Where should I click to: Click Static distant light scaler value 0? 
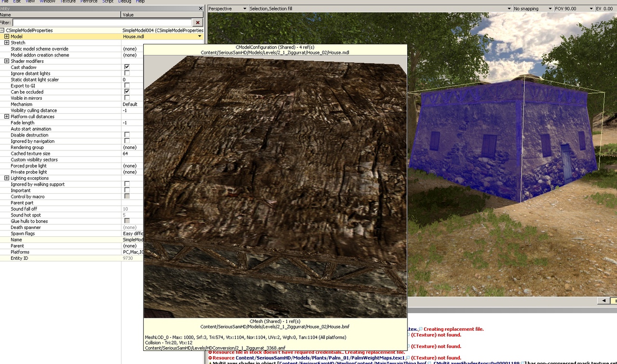click(x=124, y=80)
